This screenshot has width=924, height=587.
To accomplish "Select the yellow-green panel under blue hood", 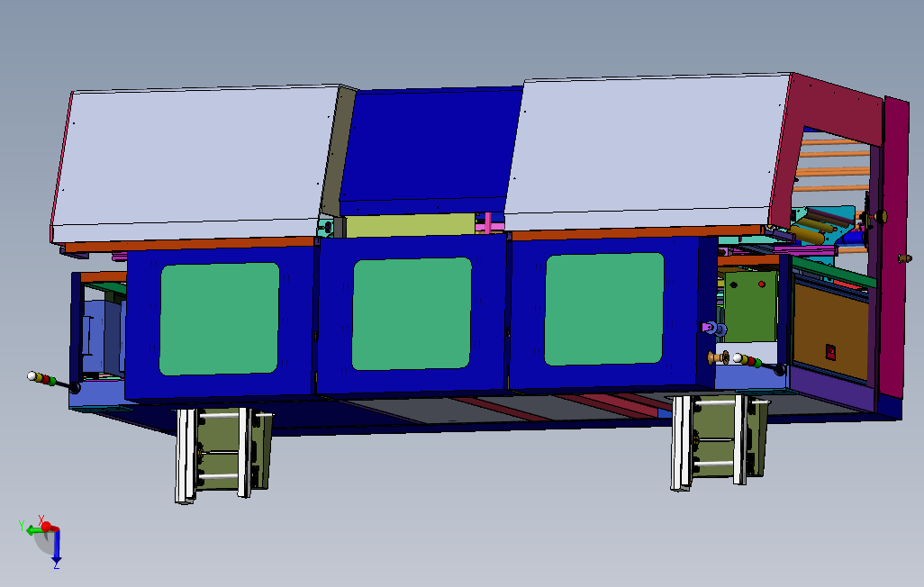I will tap(411, 225).
